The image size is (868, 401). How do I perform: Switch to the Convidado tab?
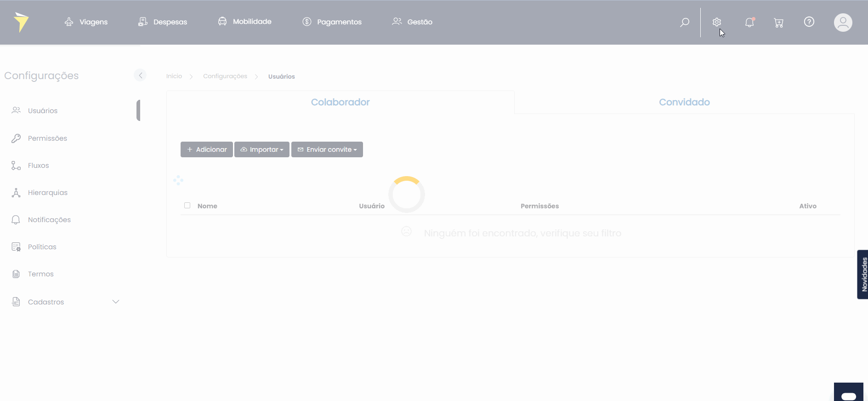pos(684,102)
